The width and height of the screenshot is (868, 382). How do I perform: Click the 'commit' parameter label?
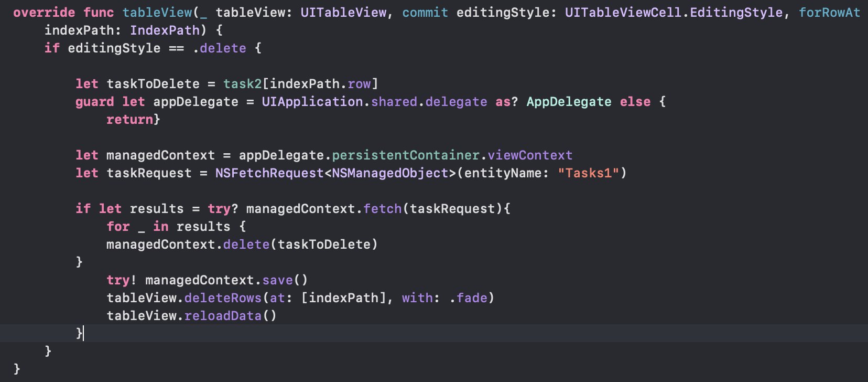[425, 12]
